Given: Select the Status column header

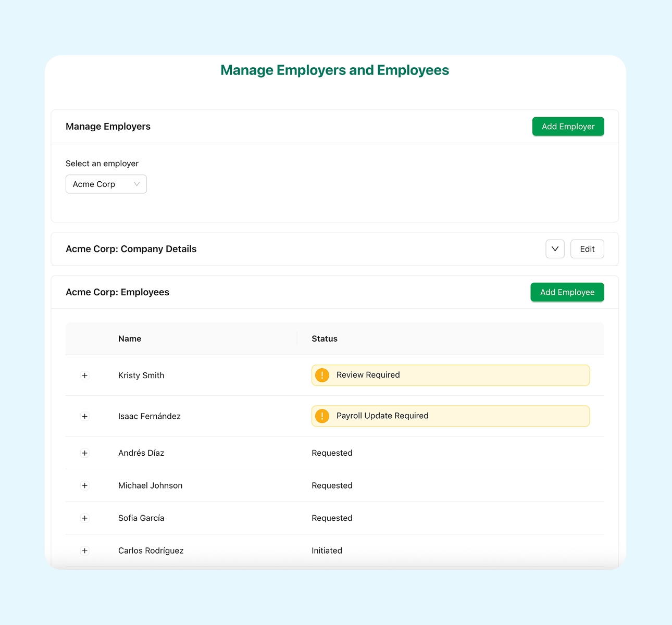Looking at the screenshot, I should pyautogui.click(x=324, y=339).
